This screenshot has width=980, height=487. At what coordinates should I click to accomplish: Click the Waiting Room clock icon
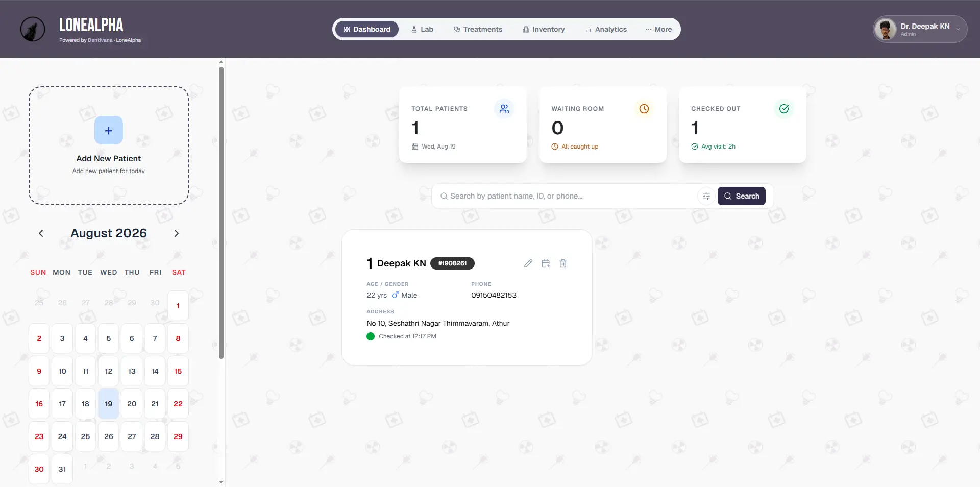pyautogui.click(x=644, y=109)
